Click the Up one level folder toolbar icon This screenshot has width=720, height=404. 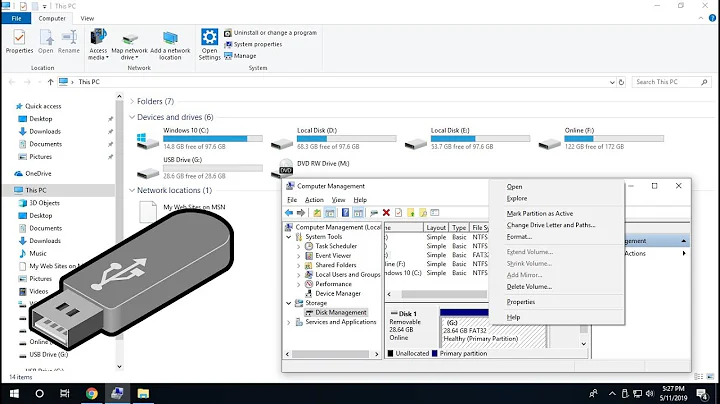pos(317,213)
